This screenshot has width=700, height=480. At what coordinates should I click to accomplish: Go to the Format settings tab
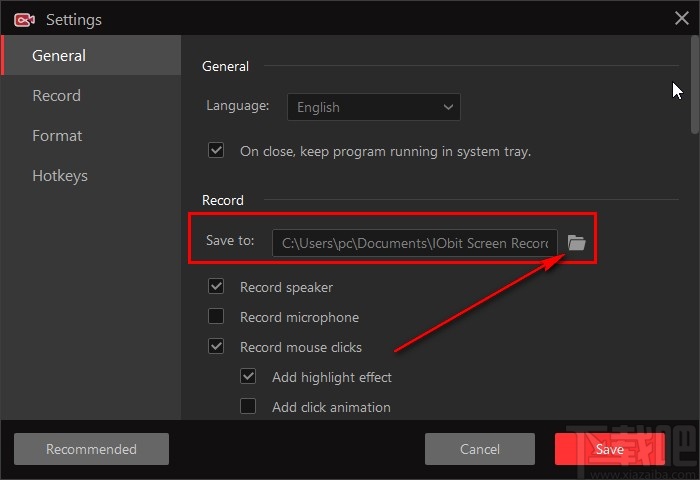[x=57, y=136]
